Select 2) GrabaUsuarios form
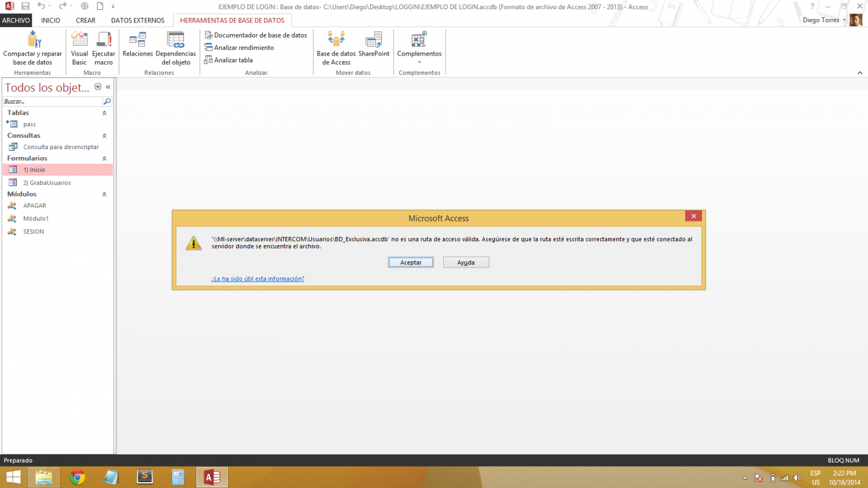Viewport: 868px width, 488px height. [x=58, y=183]
